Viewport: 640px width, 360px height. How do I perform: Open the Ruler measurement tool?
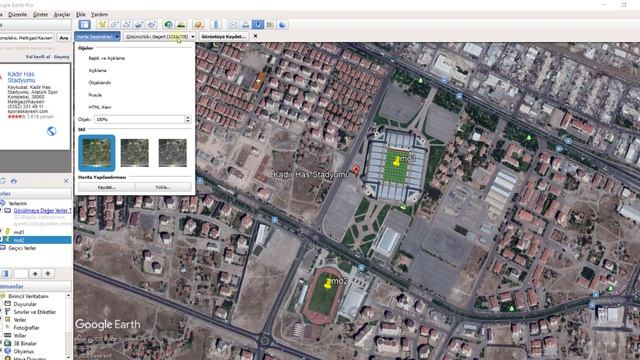point(216,24)
